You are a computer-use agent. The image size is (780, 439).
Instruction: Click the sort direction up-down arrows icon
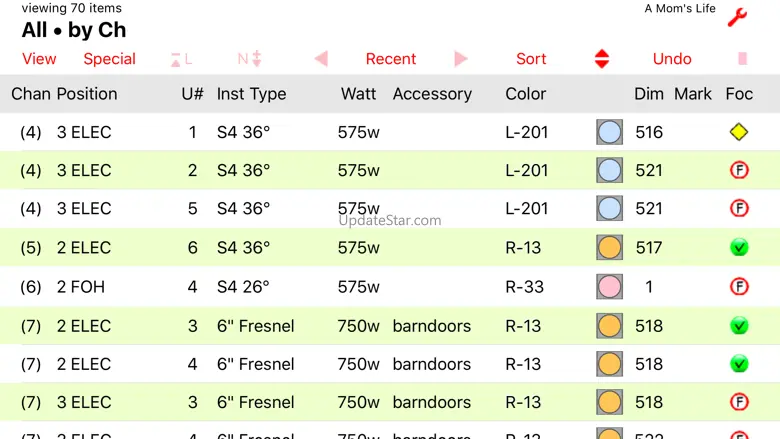pos(602,59)
